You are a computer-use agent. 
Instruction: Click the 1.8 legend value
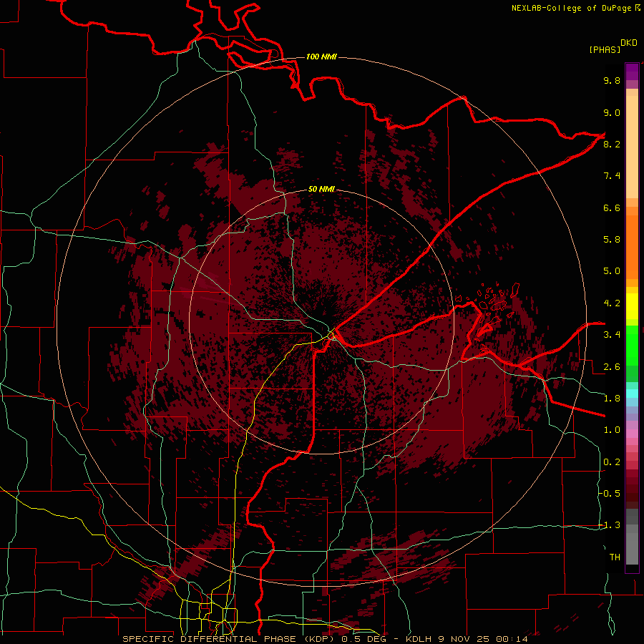click(x=612, y=399)
